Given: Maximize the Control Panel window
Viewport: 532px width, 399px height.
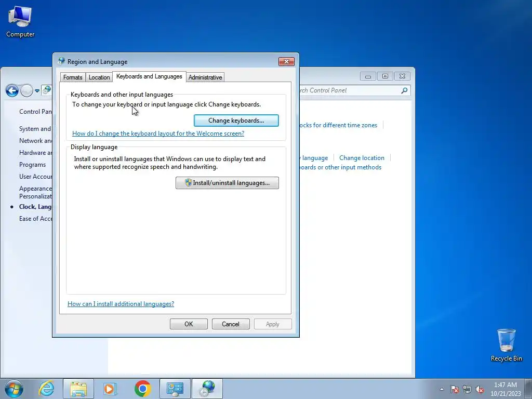Looking at the screenshot, I should coord(385,76).
